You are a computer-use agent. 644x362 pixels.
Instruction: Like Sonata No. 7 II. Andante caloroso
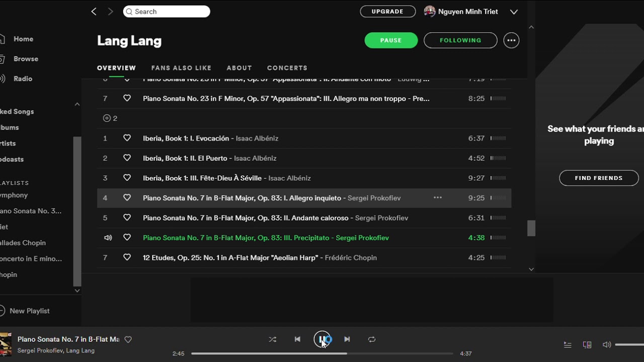click(127, 218)
